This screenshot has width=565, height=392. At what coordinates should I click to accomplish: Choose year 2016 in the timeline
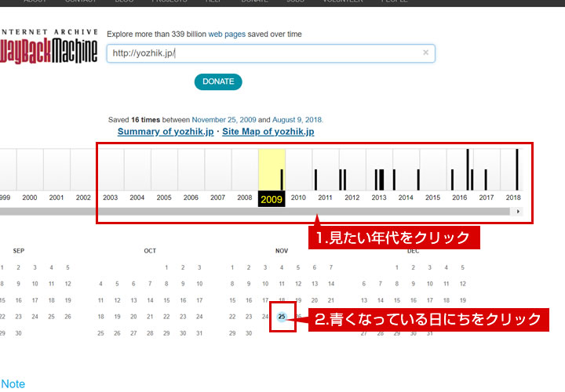[459, 198]
